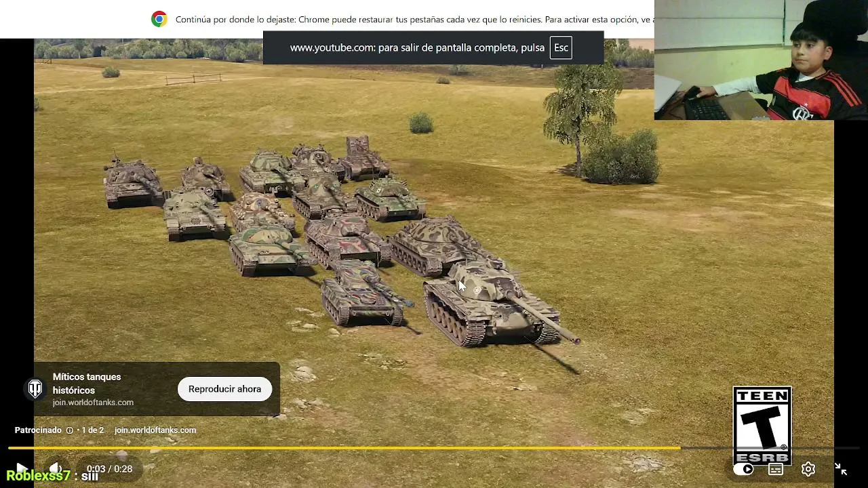
Task: Turn on subtitles with the captions icon
Action: [776, 469]
